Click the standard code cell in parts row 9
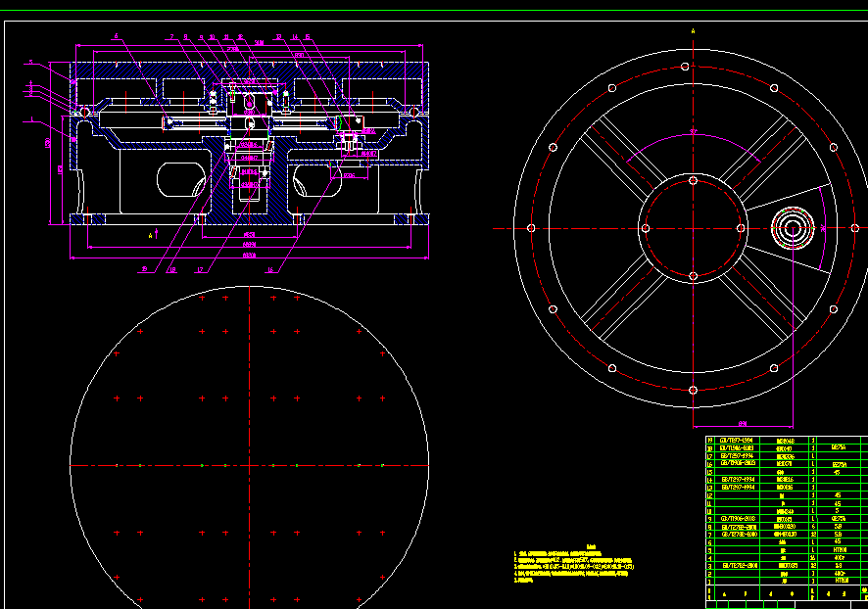 [739, 519]
